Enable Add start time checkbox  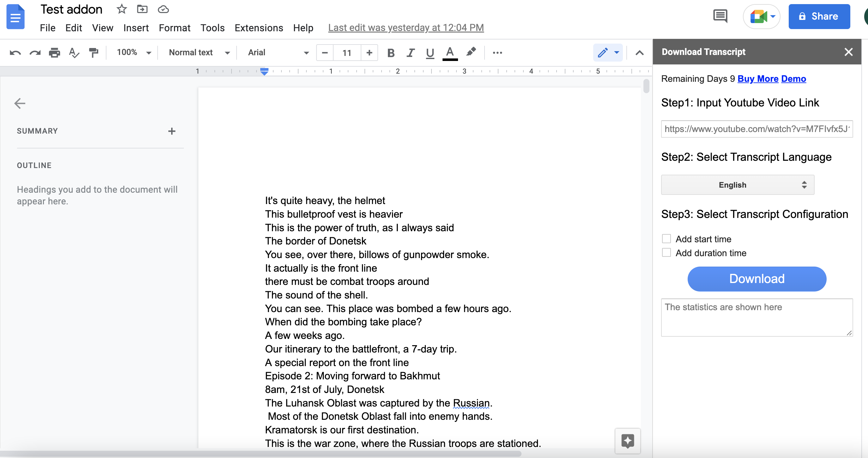tap(666, 238)
